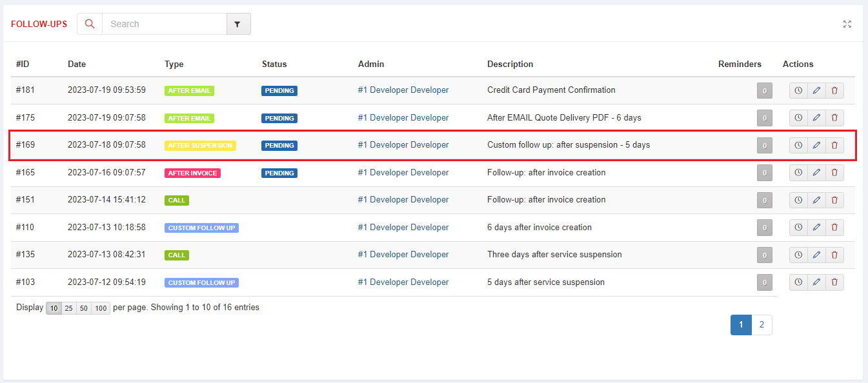Delete follow-up #175 using trash icon
This screenshot has height=383, width=868.
tap(834, 118)
